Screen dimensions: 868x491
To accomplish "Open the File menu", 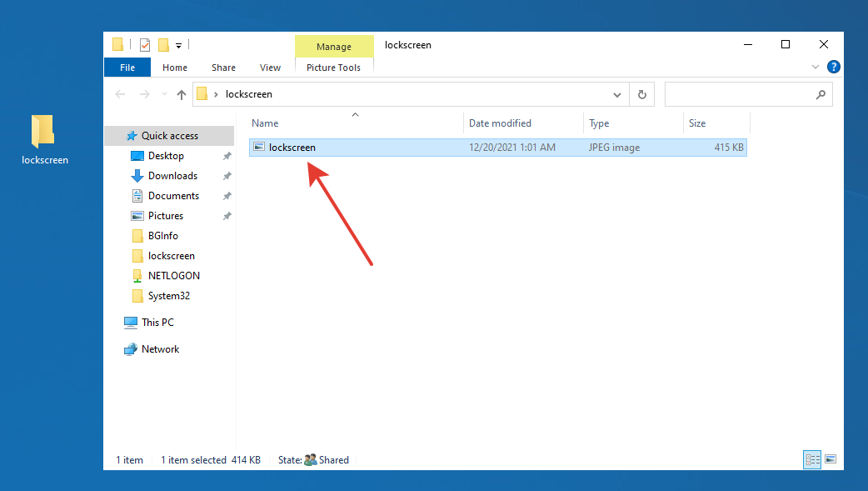I will pos(127,68).
